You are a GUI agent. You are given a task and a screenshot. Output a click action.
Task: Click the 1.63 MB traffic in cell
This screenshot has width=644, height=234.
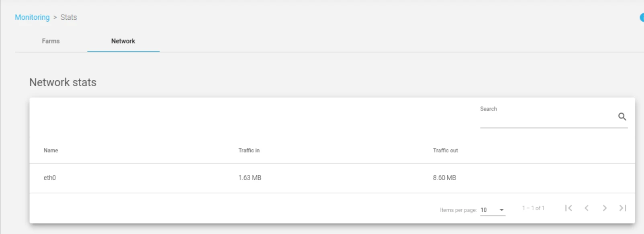[x=250, y=178]
